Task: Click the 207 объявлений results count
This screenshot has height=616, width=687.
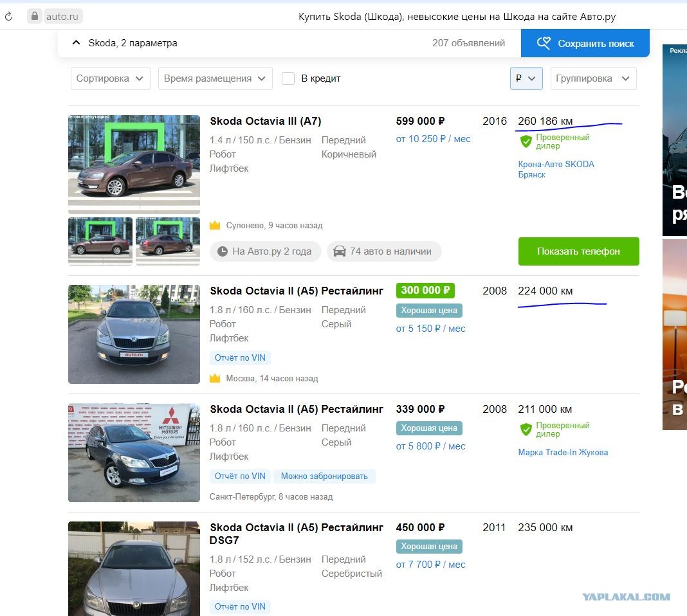Action: pyautogui.click(x=468, y=43)
